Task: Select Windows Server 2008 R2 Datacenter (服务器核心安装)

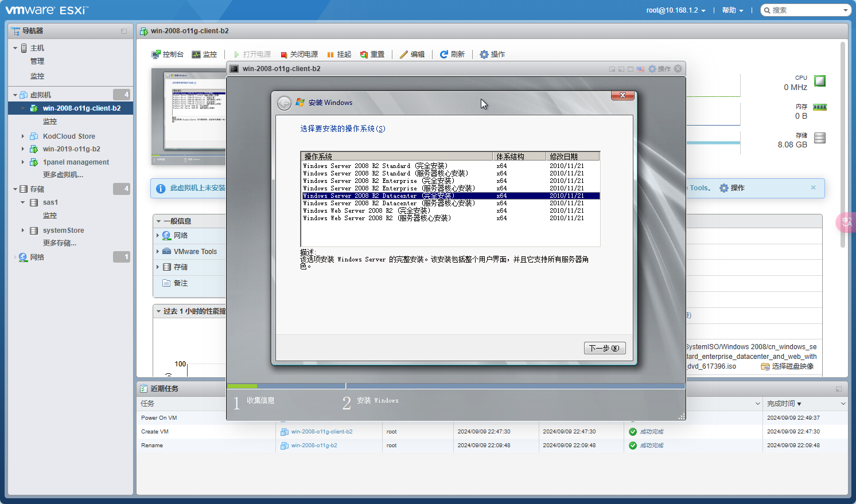Action: [450, 204]
